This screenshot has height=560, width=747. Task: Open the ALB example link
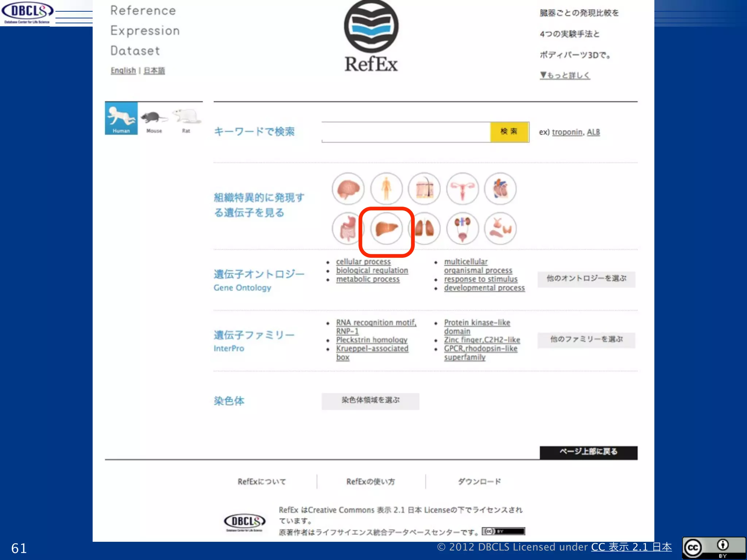click(x=593, y=132)
